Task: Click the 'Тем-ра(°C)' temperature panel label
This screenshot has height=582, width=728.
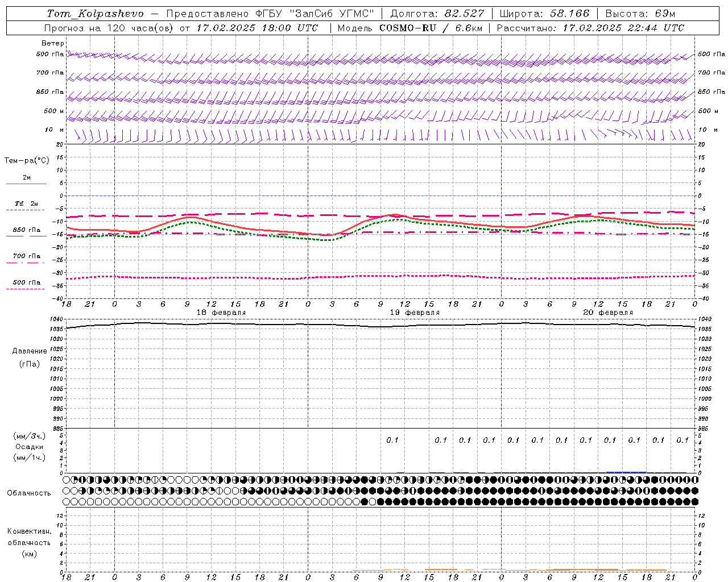Action: tap(27, 161)
